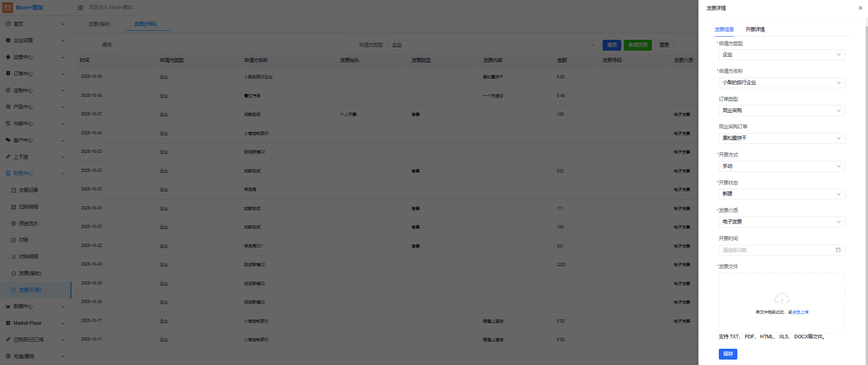
Task: Click the 资金流水 sidebar icon
Action: (x=14, y=223)
